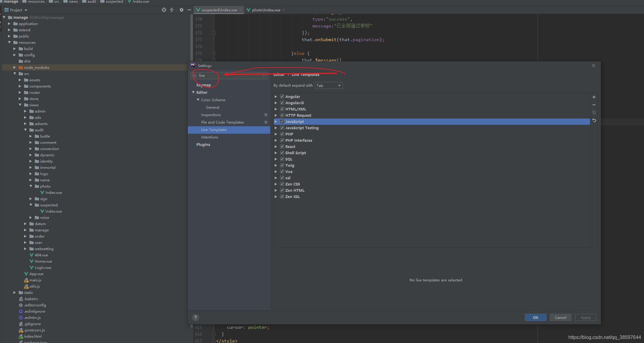
Task: Select Intentions in settings tree
Action: pos(210,137)
